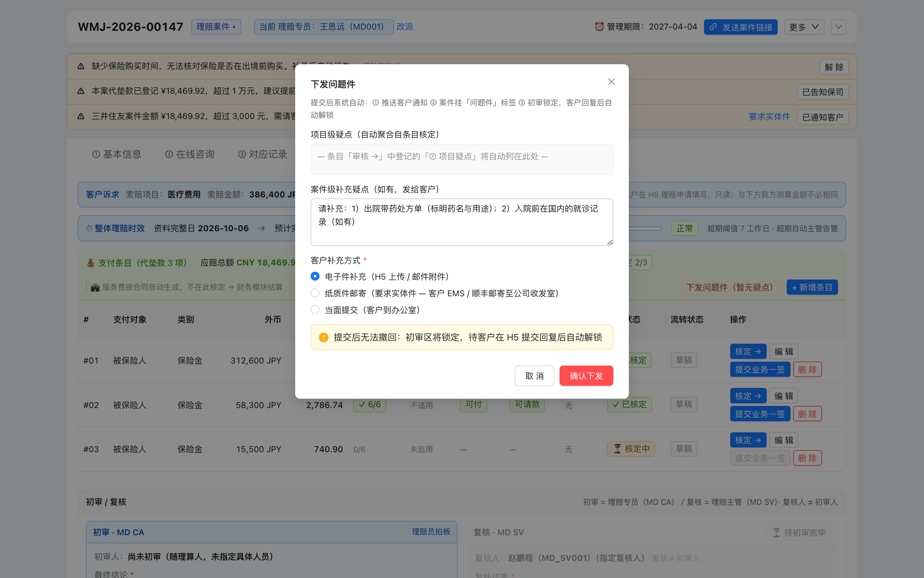Switch to 对应记录 tab
Viewport: 924px width, 578px height.
263,154
